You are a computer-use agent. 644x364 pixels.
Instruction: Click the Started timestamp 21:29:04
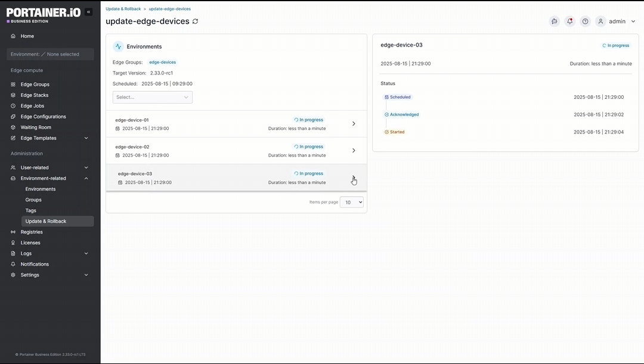[599, 132]
